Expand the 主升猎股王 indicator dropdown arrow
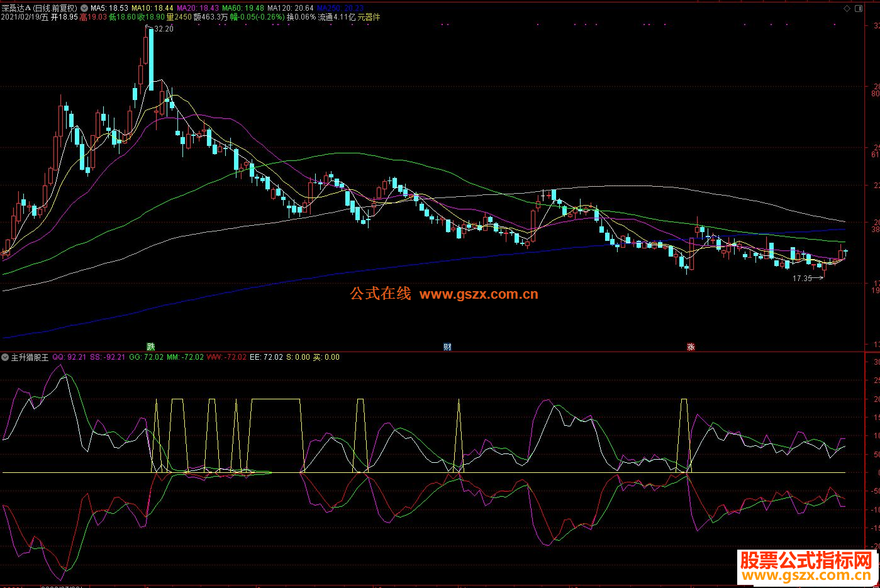This screenshot has width=880, height=588. click(x=5, y=357)
